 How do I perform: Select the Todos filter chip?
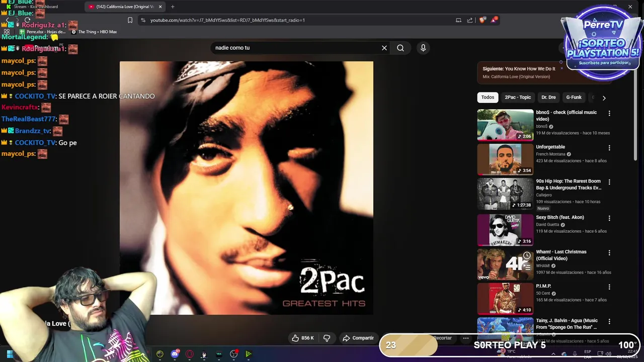488,98
